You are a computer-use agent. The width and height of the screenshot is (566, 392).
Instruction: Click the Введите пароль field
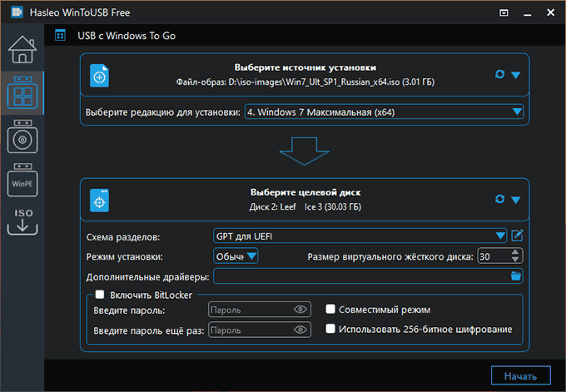pos(259,310)
